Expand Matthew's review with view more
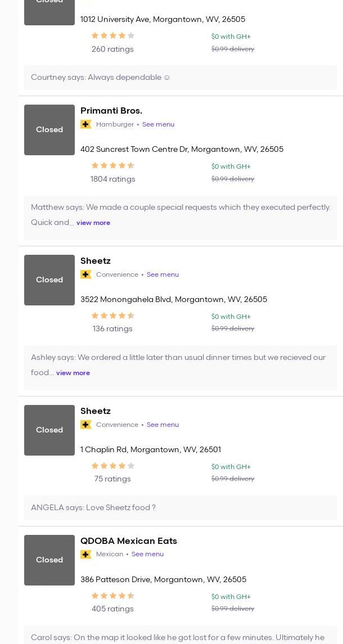 click(x=93, y=223)
